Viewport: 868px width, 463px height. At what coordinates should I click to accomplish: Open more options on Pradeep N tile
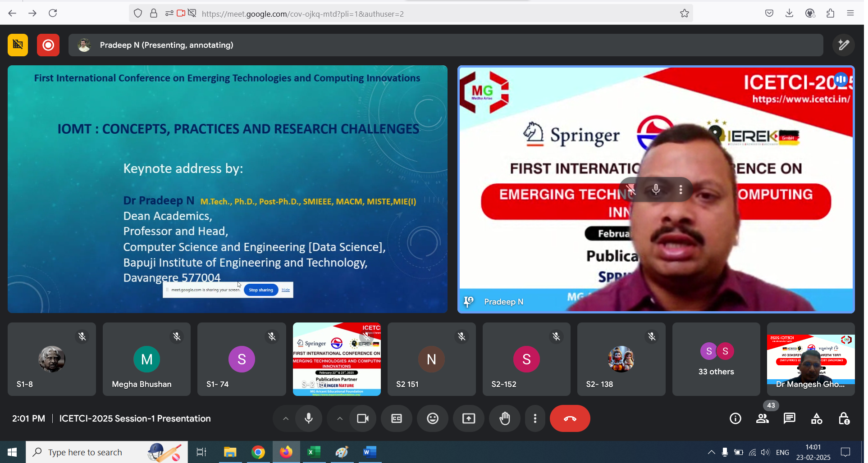[681, 190]
